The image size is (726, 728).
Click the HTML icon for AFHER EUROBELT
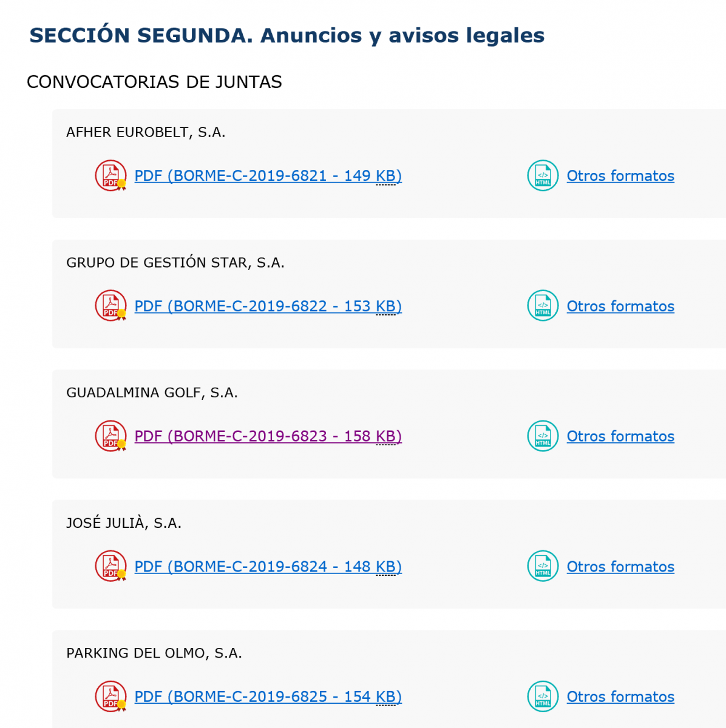tap(543, 175)
